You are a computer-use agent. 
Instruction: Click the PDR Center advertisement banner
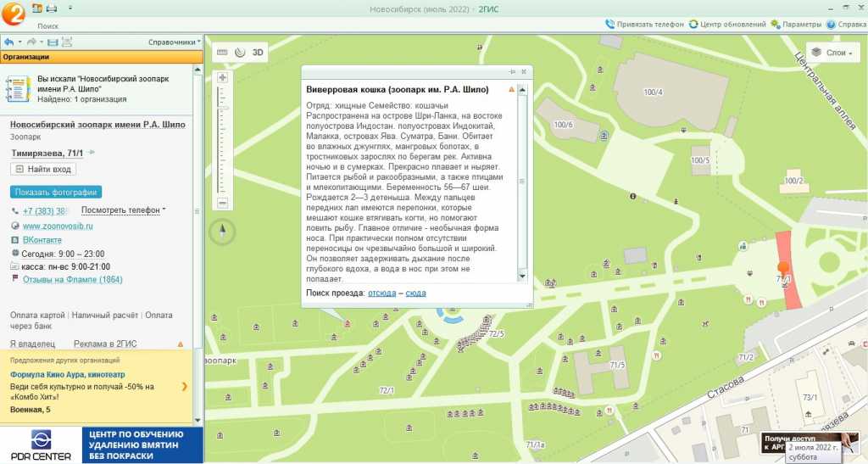click(102, 445)
